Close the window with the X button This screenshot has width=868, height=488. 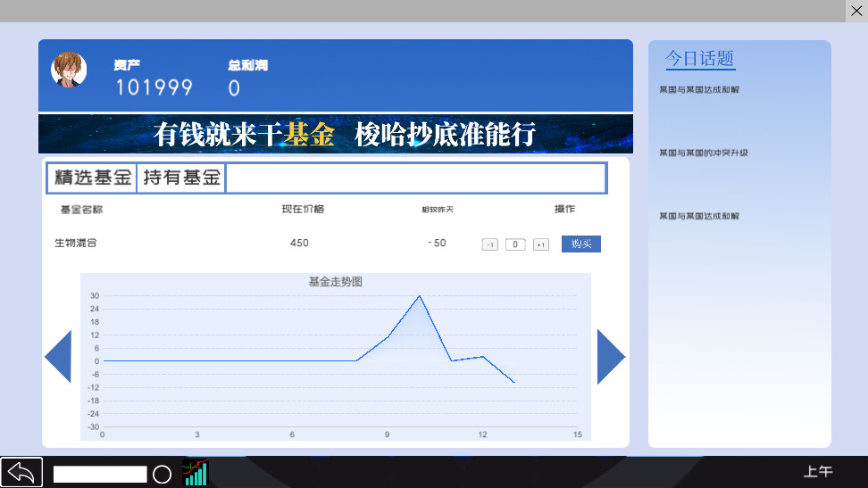pyautogui.click(x=856, y=11)
